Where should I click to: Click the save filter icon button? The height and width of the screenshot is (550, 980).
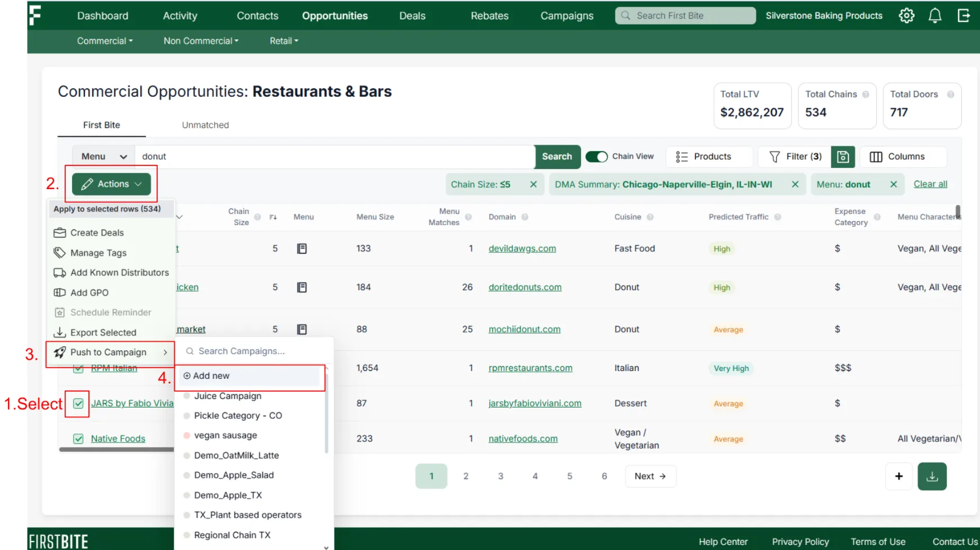point(843,156)
